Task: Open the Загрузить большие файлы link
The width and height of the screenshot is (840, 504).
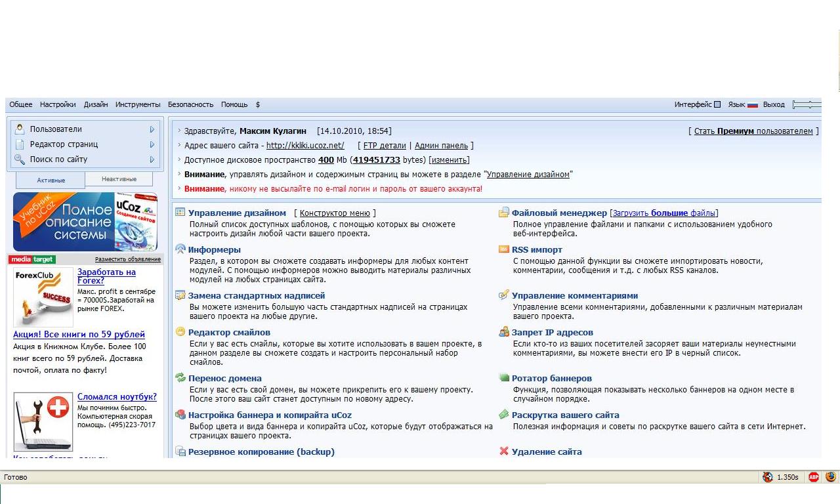Action: [x=664, y=213]
